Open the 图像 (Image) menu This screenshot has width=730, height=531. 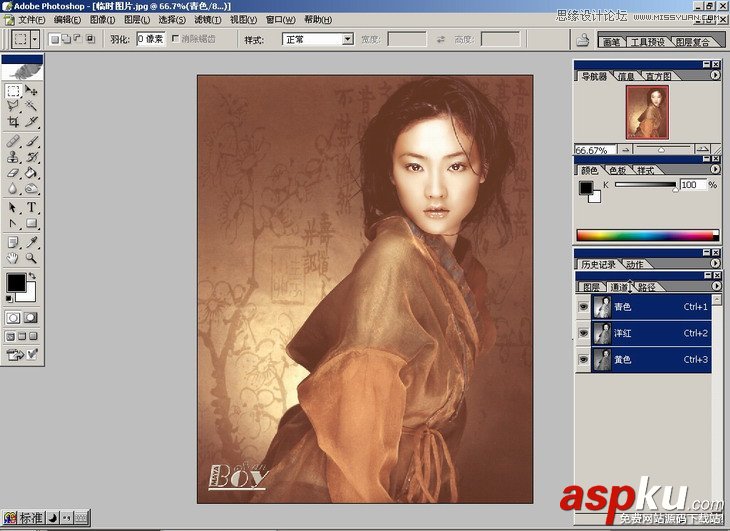coord(102,20)
